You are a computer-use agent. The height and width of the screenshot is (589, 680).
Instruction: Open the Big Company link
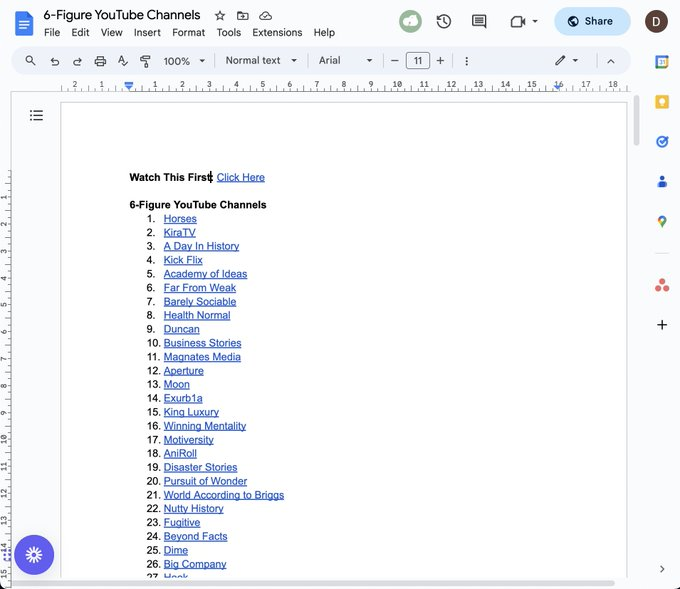coord(195,564)
